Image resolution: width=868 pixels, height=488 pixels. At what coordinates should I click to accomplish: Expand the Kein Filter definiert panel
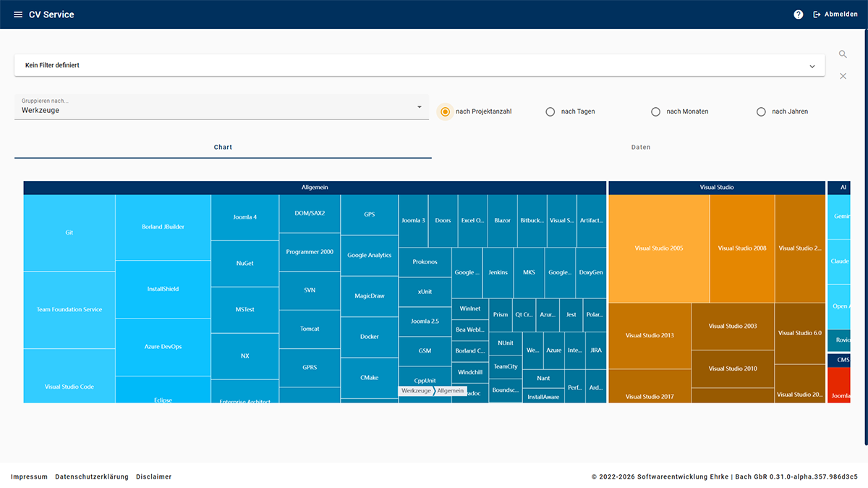(x=420, y=65)
